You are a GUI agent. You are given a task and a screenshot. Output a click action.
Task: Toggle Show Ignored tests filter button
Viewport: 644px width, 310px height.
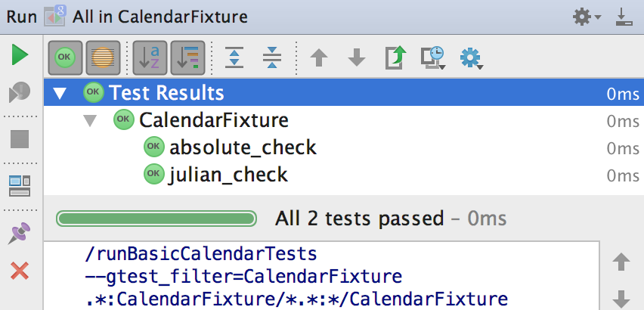click(x=103, y=57)
